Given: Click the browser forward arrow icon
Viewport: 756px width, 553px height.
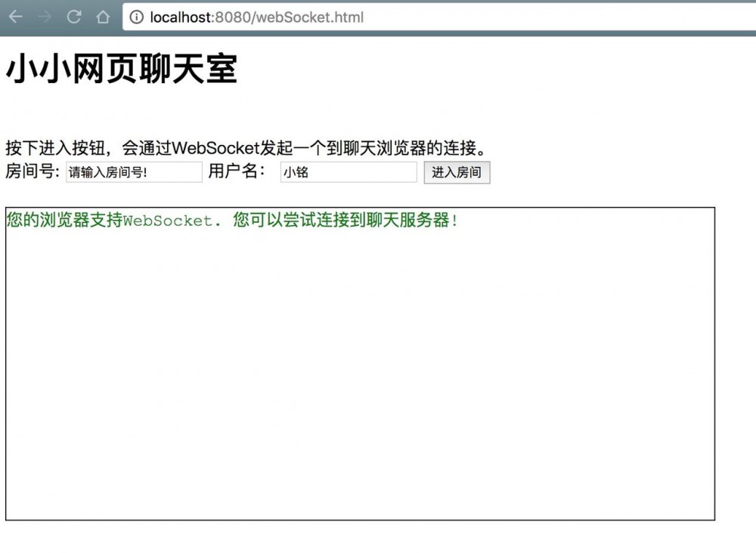Looking at the screenshot, I should tap(44, 17).
